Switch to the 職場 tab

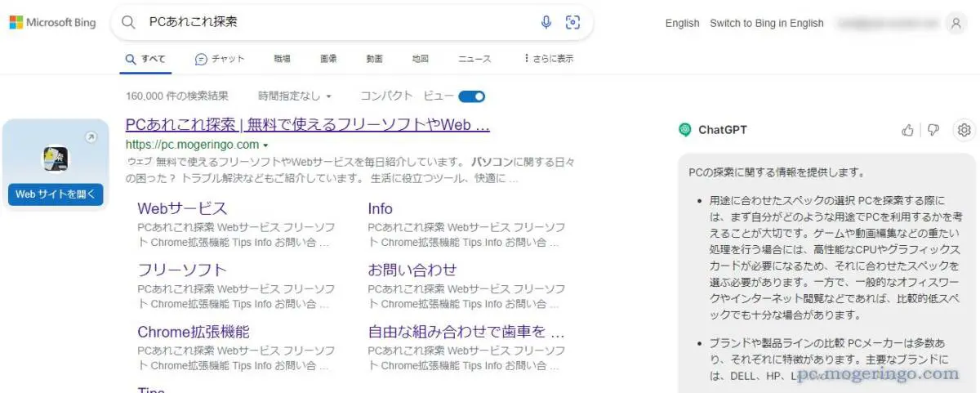282,59
